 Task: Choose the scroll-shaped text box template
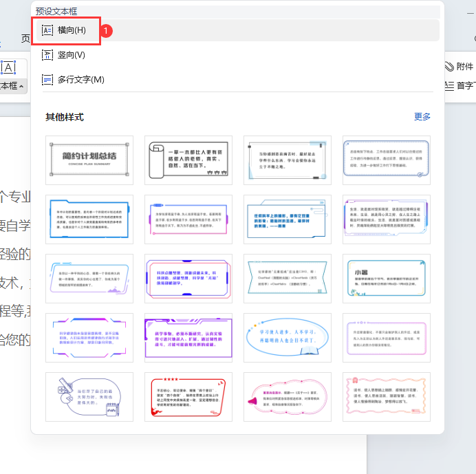pos(188,160)
